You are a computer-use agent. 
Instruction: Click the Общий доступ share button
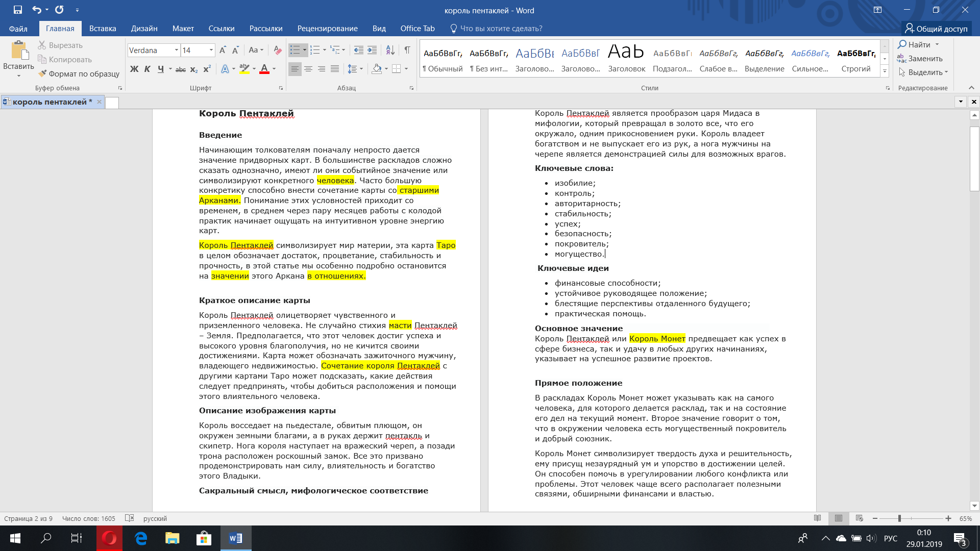[936, 29]
